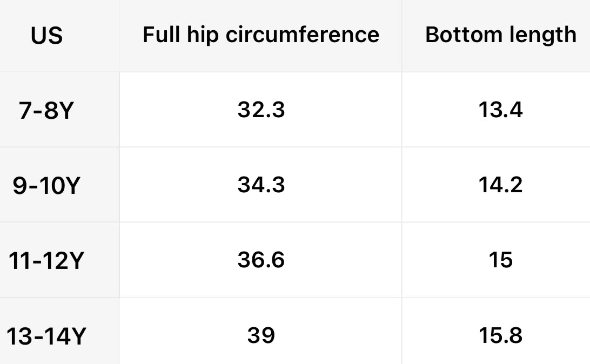The height and width of the screenshot is (364, 590).
Task: Click the 36.6 hip circumference value
Action: click(261, 260)
